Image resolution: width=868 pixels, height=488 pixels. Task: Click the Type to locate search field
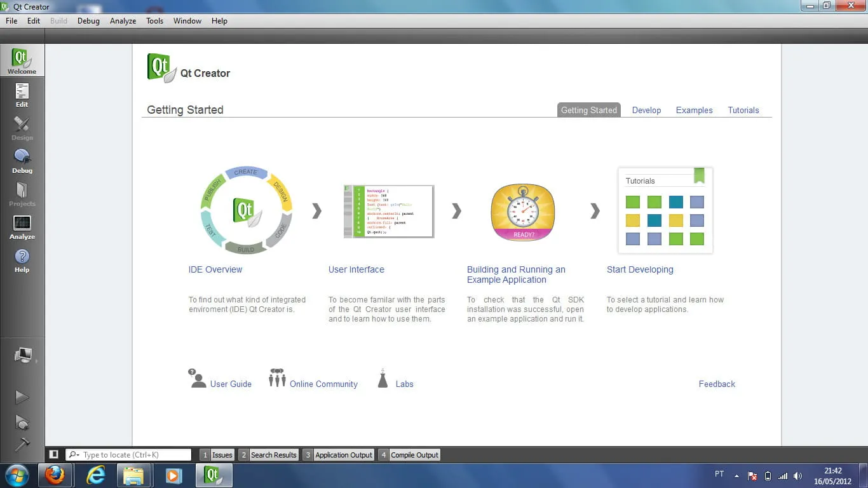[128, 455]
